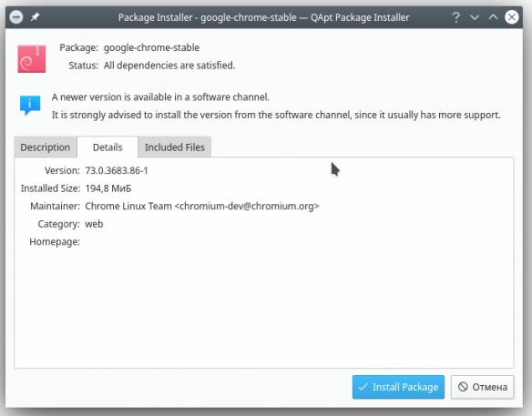The width and height of the screenshot is (532, 416).
Task: Minimize window with down chevron
Action: tap(475, 17)
